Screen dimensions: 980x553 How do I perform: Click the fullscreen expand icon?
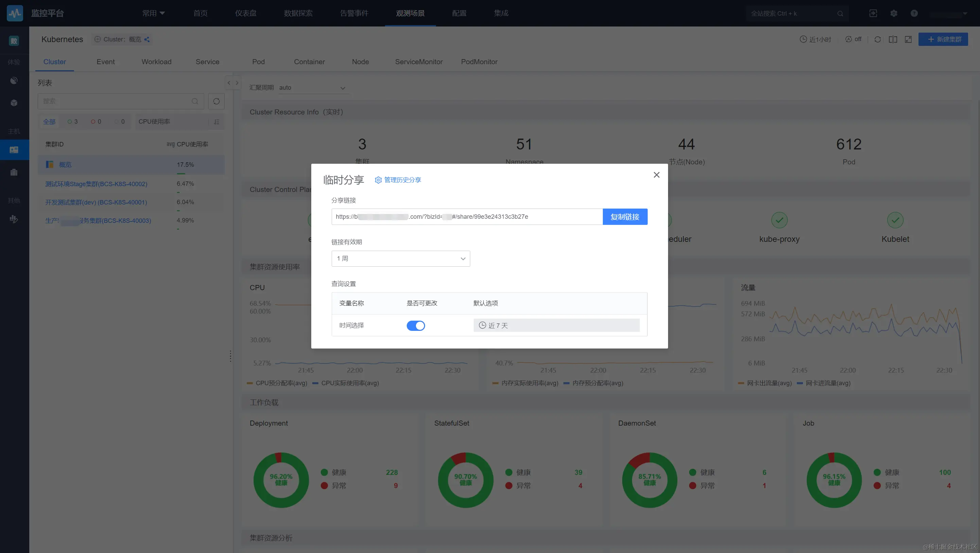pos(908,39)
